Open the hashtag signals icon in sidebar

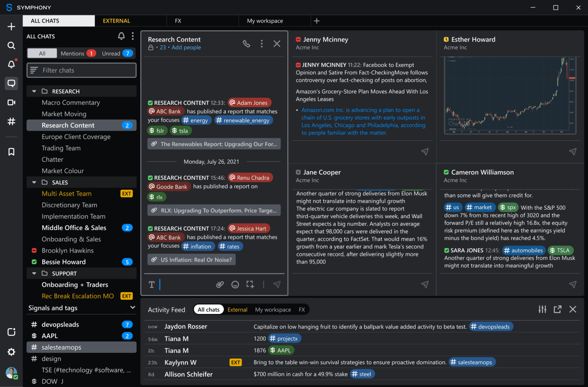11,121
